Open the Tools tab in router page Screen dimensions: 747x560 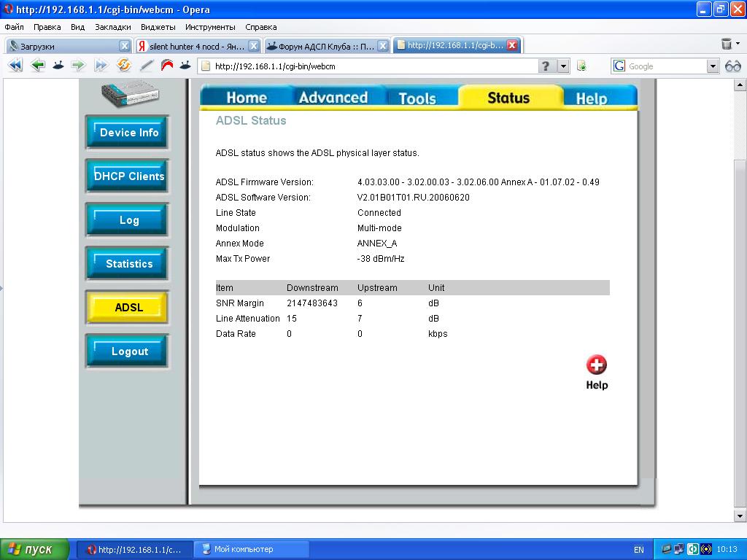[x=417, y=98]
